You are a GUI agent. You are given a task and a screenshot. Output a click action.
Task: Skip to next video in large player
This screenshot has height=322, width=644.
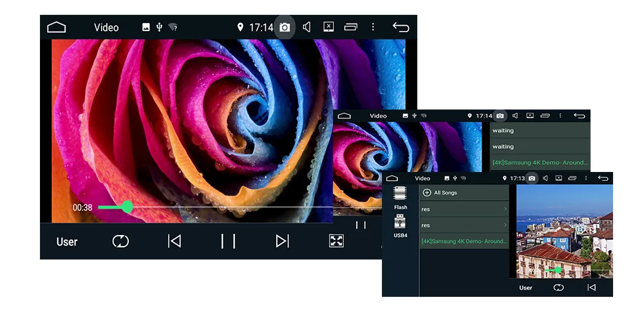point(282,241)
